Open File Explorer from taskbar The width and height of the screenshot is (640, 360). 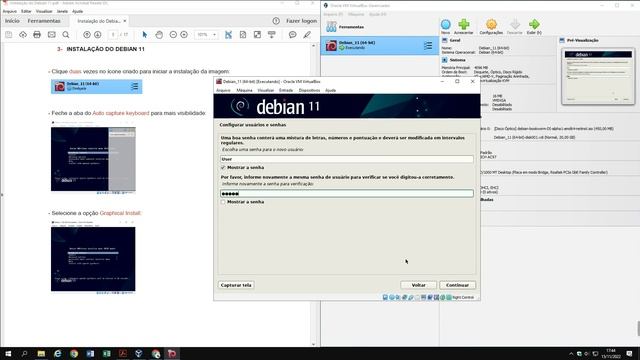tap(41, 353)
